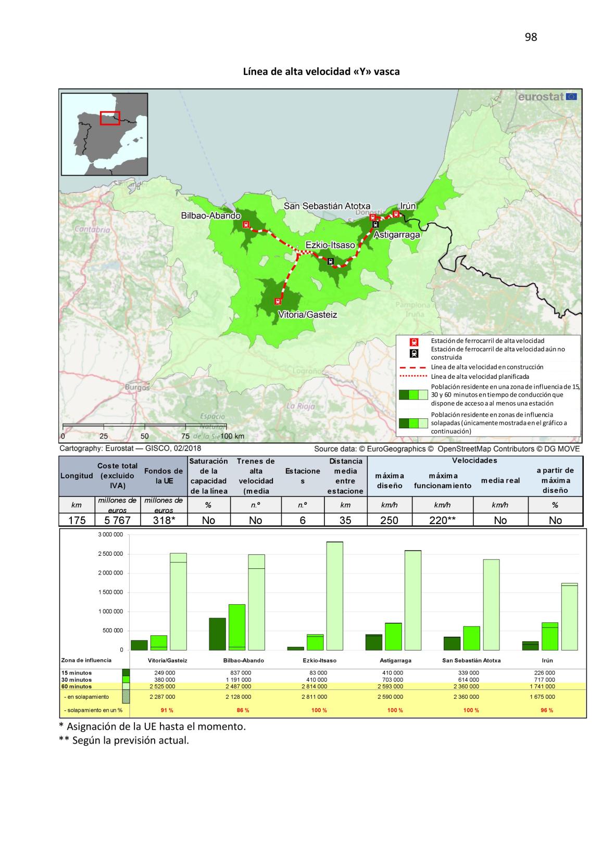This screenshot has width=614, height=868.
Task: Click the EU flag next to eurostat
Action: click(x=571, y=96)
